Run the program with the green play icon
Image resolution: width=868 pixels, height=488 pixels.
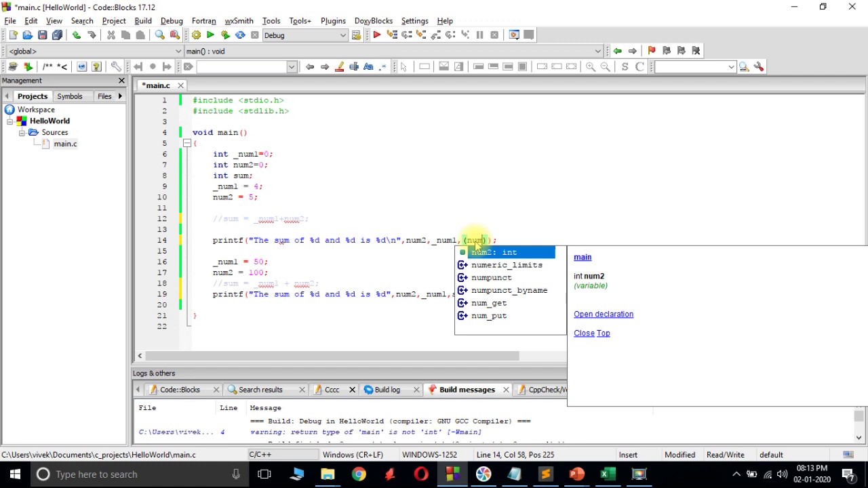click(x=210, y=35)
